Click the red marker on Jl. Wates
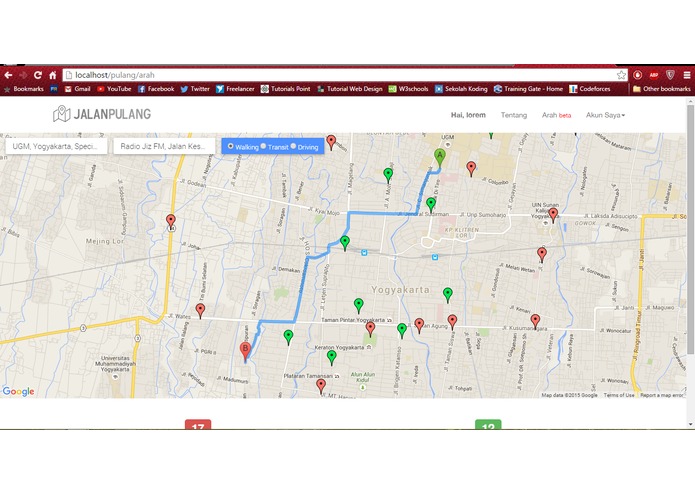 click(x=200, y=311)
